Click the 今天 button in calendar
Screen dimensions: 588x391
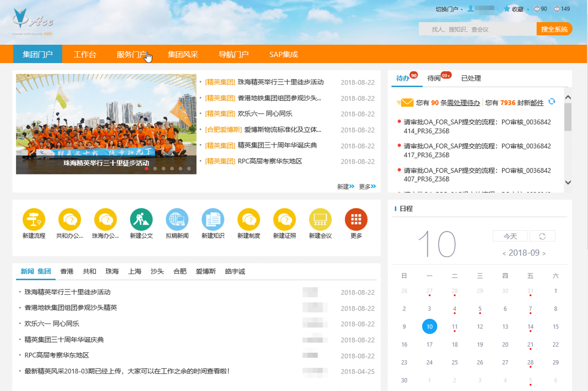pos(510,236)
